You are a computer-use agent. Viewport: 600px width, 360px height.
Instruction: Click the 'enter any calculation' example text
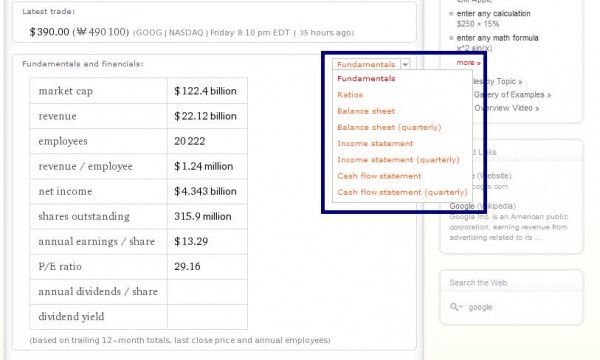494,13
